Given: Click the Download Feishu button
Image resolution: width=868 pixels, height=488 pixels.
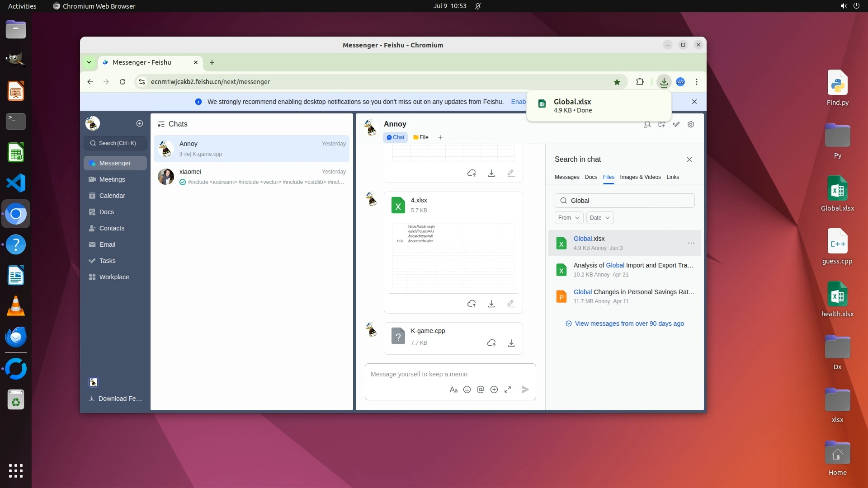Looking at the screenshot, I should coord(116,399).
